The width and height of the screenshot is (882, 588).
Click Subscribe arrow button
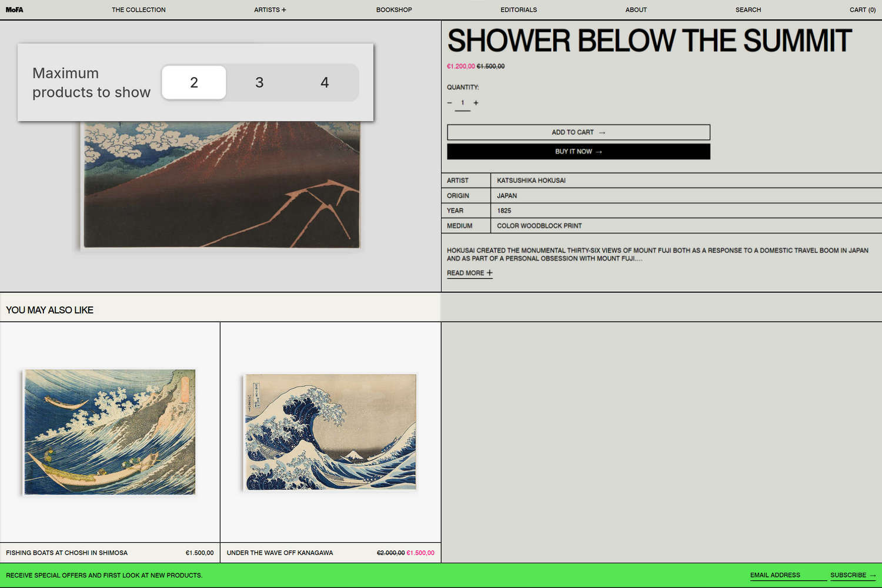click(x=853, y=575)
